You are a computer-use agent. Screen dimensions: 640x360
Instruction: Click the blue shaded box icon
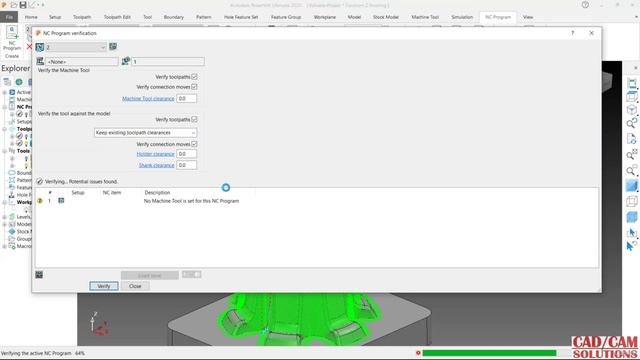tap(631, 217)
